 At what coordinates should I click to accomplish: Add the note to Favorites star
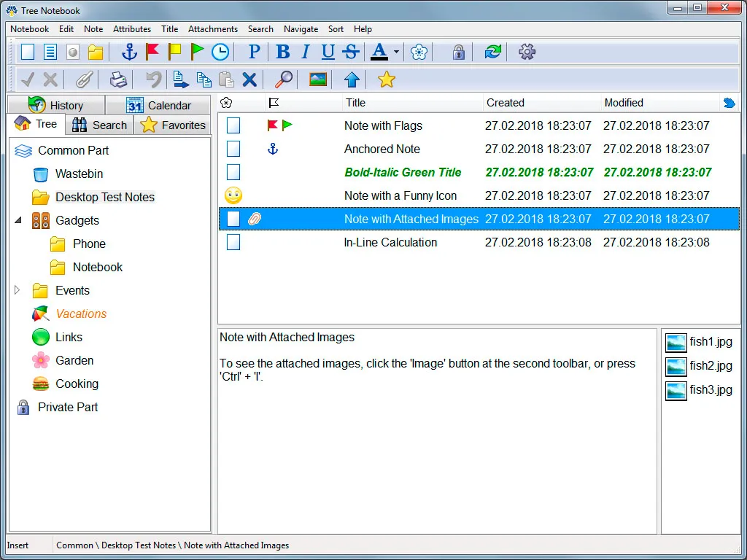coord(386,79)
